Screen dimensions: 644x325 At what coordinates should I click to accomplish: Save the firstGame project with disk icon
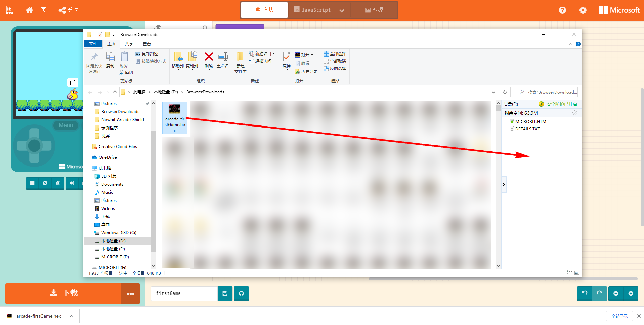pos(225,294)
